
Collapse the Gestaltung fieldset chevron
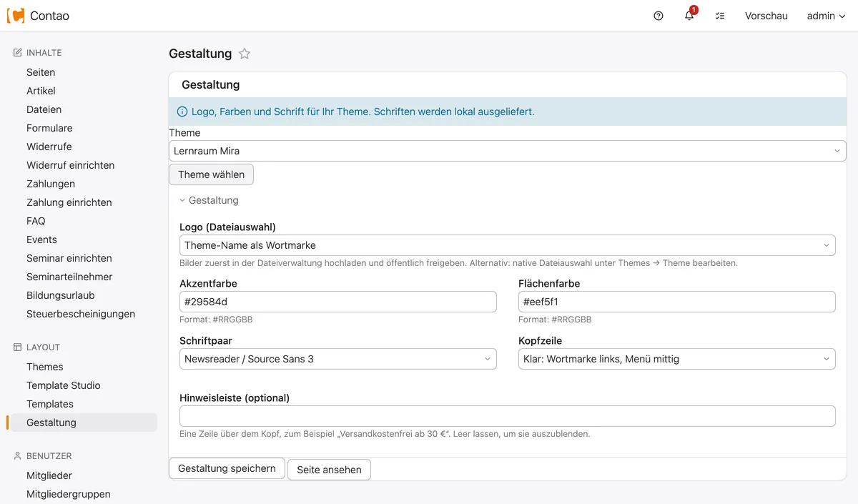pyautogui.click(x=182, y=201)
